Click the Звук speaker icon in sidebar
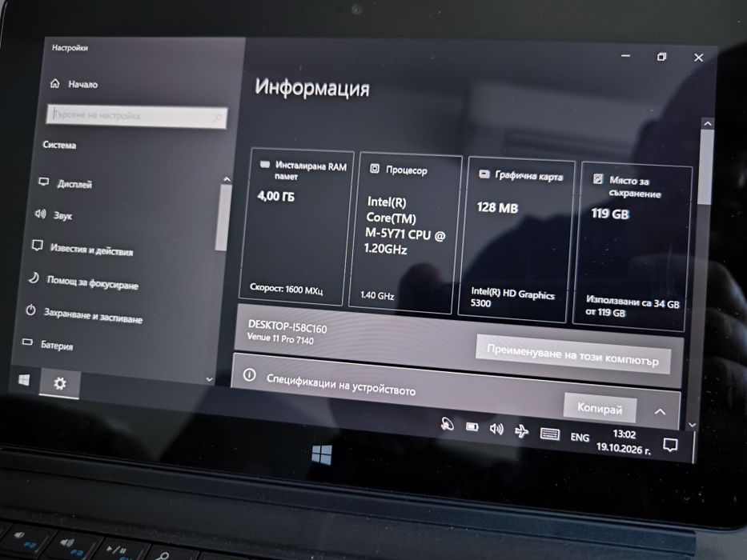747x560 pixels. pyautogui.click(x=41, y=214)
